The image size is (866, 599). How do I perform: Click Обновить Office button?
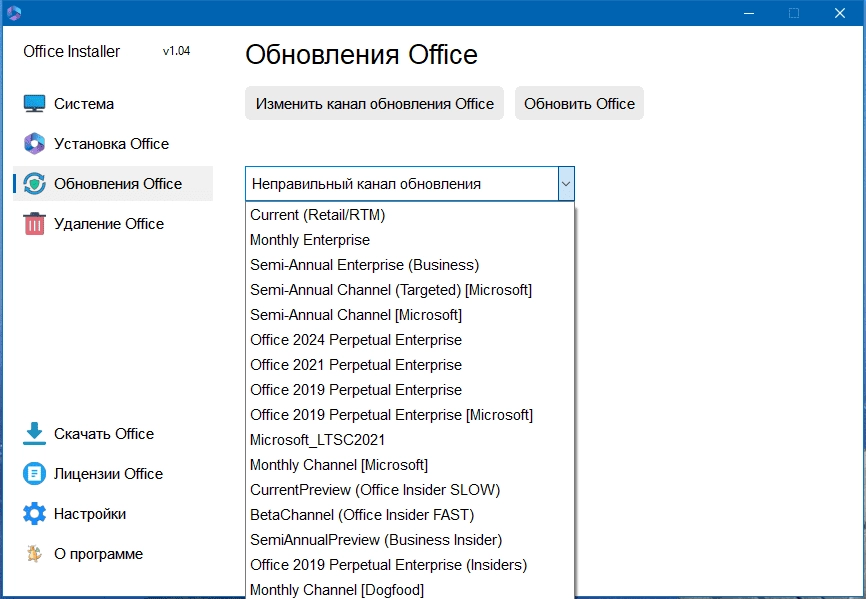pos(579,103)
